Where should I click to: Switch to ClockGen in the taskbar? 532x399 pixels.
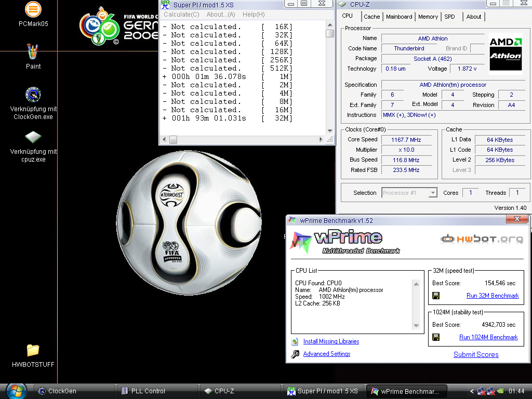[74, 391]
